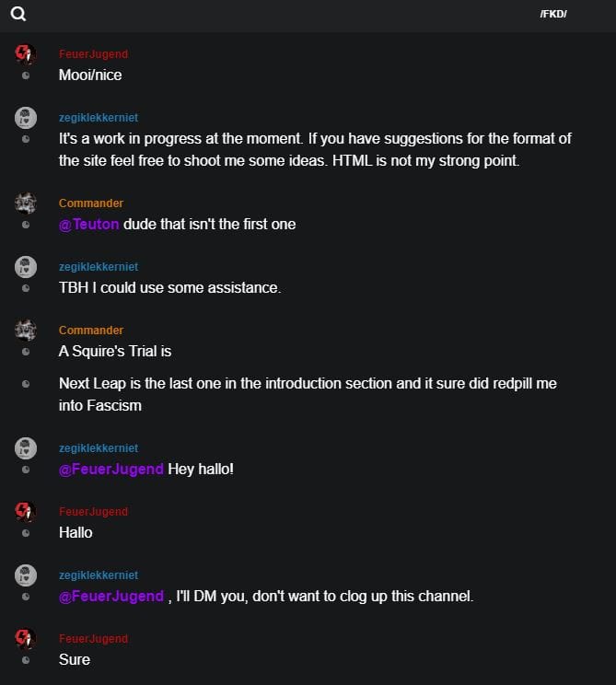Click the @Teuton mention
This screenshot has height=685, width=616.
[x=89, y=224]
